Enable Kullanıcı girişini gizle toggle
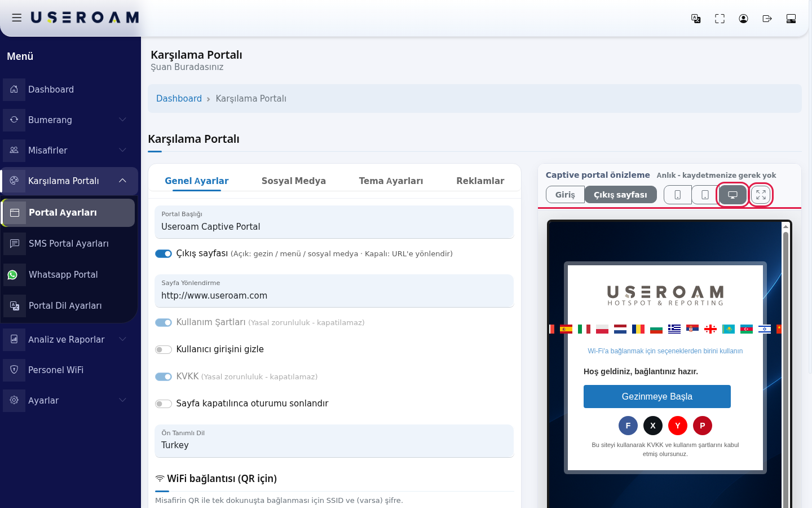The image size is (812, 508). pyautogui.click(x=164, y=349)
